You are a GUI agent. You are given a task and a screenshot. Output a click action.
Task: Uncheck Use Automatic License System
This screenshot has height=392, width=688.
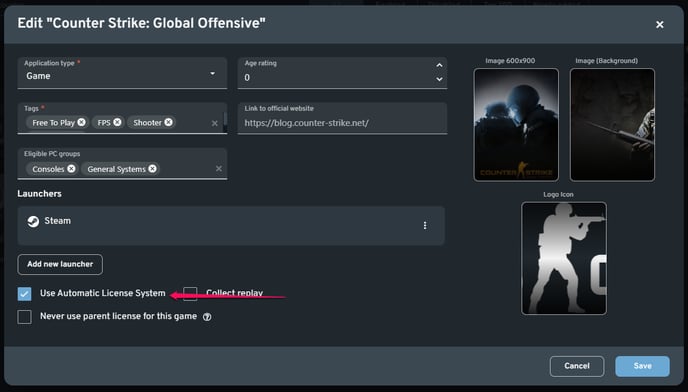[25, 294]
